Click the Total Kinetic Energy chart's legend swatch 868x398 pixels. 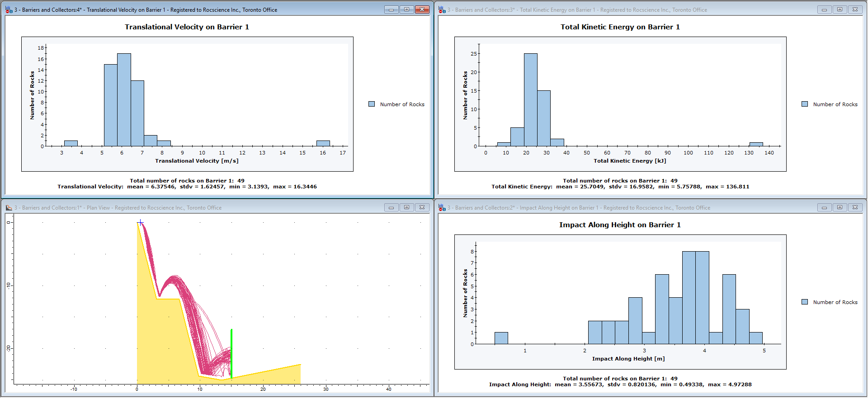tap(805, 104)
